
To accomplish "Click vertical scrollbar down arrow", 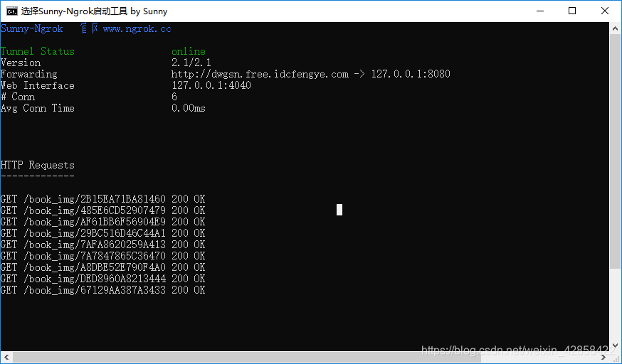I will pos(615,346).
